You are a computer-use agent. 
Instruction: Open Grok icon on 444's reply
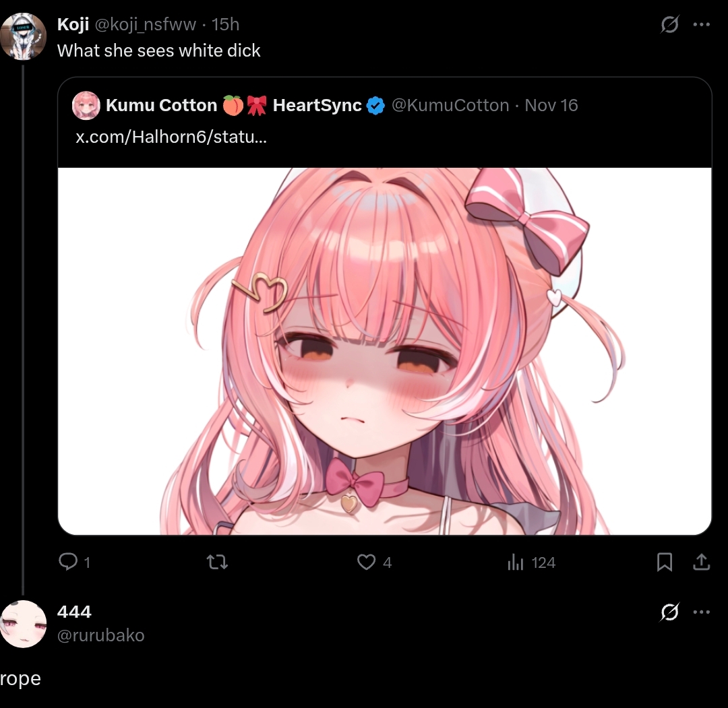pyautogui.click(x=669, y=612)
